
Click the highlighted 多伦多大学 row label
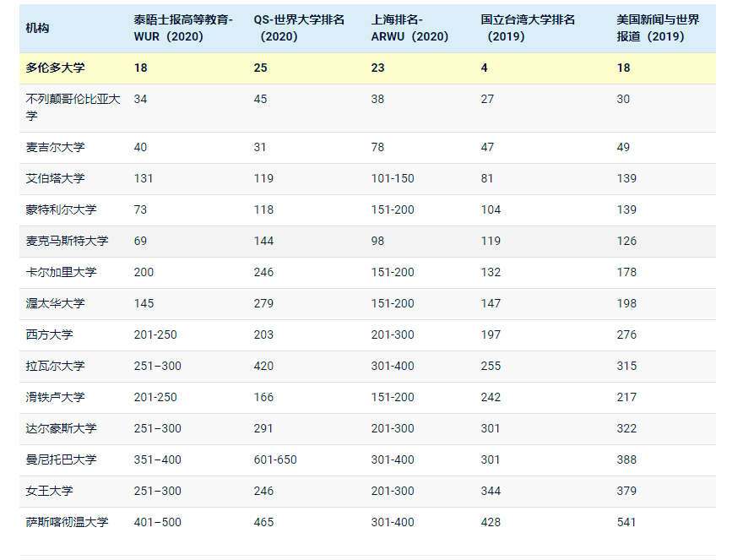(x=53, y=67)
